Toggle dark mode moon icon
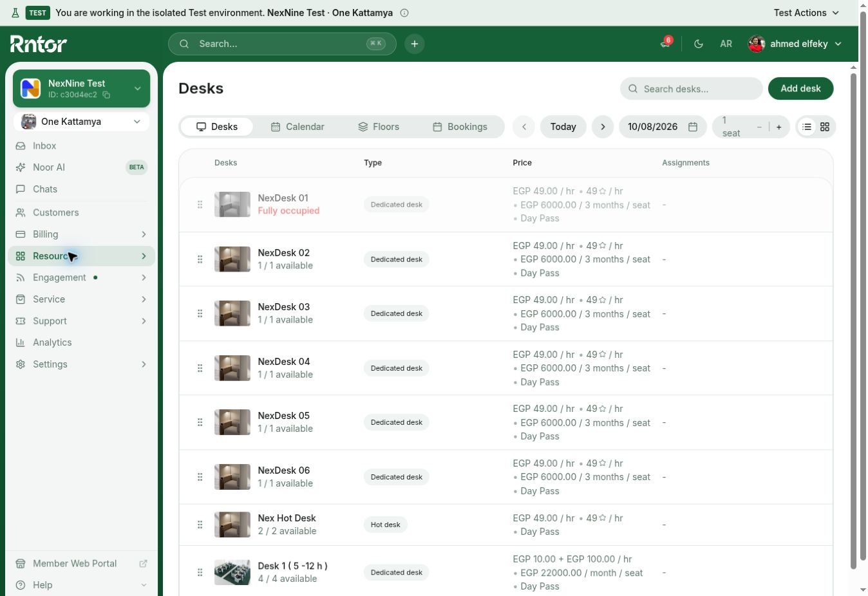Image resolution: width=868 pixels, height=596 pixels. 699,44
